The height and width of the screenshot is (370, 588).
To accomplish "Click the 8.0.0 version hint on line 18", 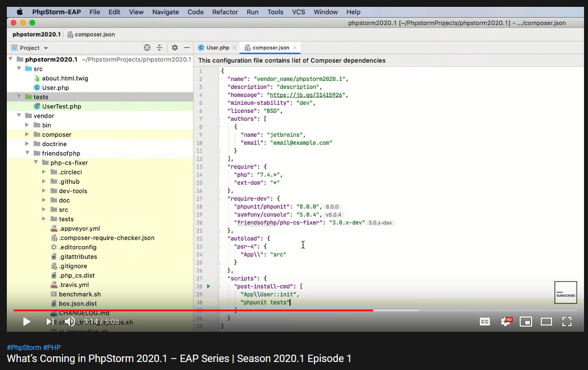I will (x=332, y=207).
